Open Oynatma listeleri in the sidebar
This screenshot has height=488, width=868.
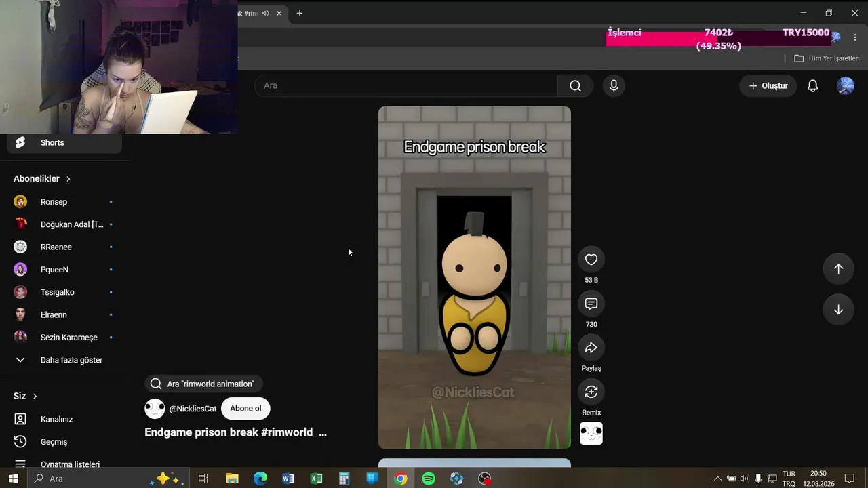[x=64, y=464]
